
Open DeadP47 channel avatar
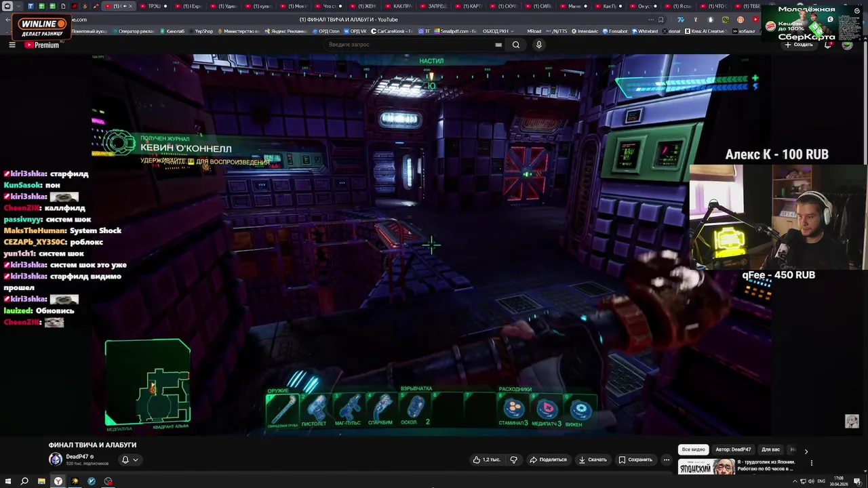[56, 459]
